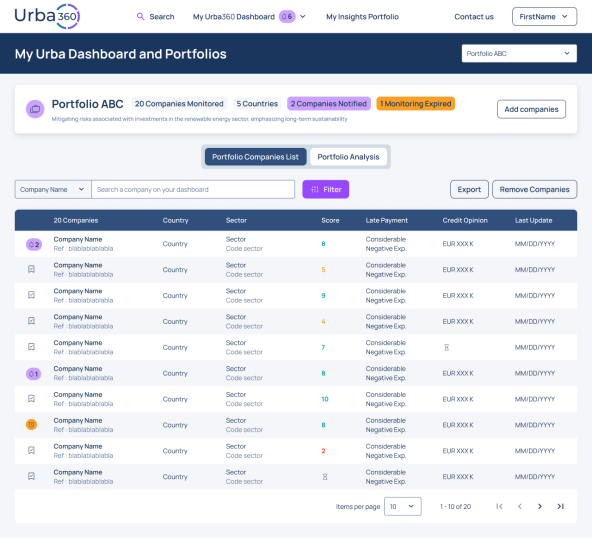The height and width of the screenshot is (538, 592).
Task: Open the Company Name search-type dropdown
Action: (53, 190)
